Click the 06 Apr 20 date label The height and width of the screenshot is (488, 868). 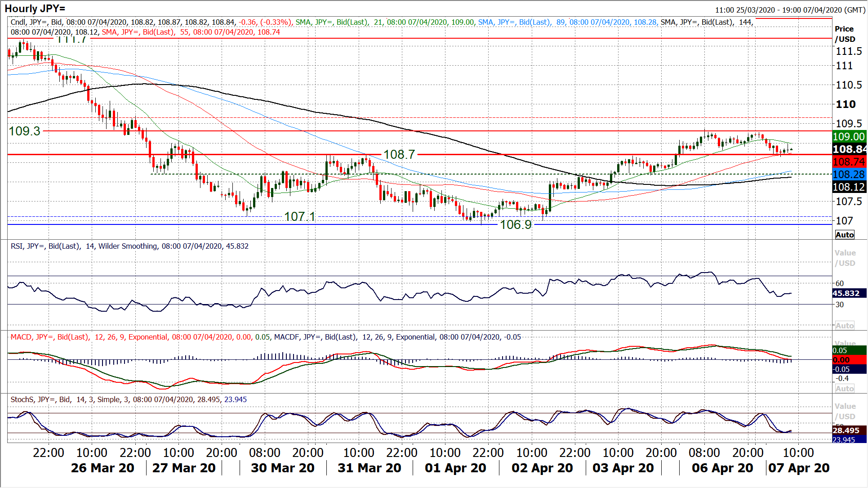(x=722, y=468)
